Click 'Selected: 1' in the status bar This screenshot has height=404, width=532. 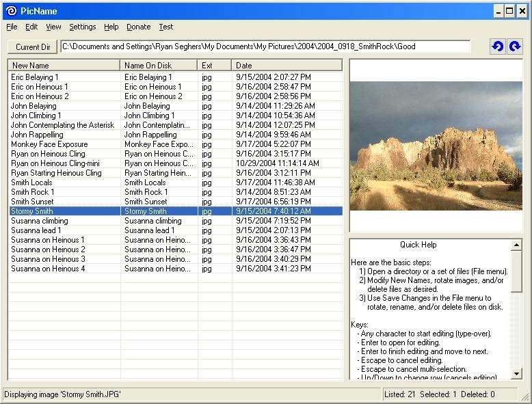(438, 394)
